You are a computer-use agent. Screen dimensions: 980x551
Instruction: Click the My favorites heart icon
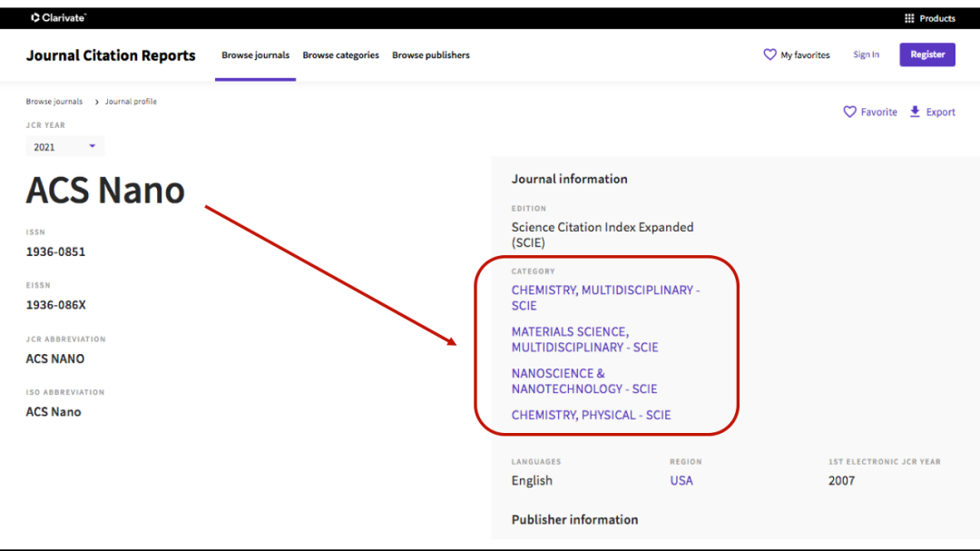[769, 54]
